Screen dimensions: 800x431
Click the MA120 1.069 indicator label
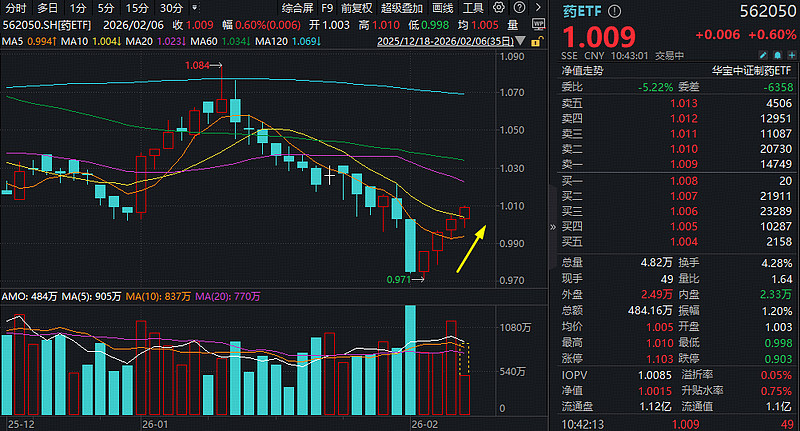288,41
